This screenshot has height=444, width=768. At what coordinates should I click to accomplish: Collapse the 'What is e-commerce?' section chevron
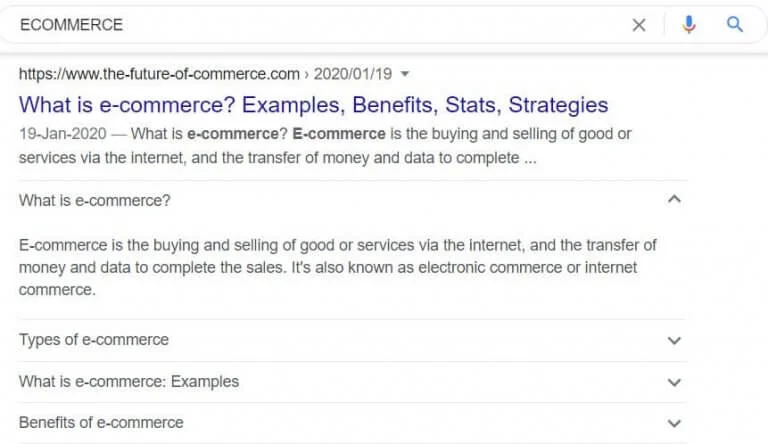(x=674, y=199)
